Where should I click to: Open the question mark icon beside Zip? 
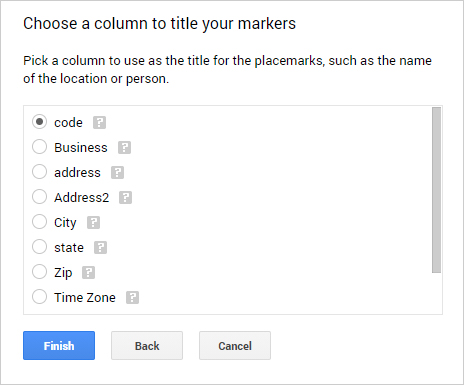88,273
